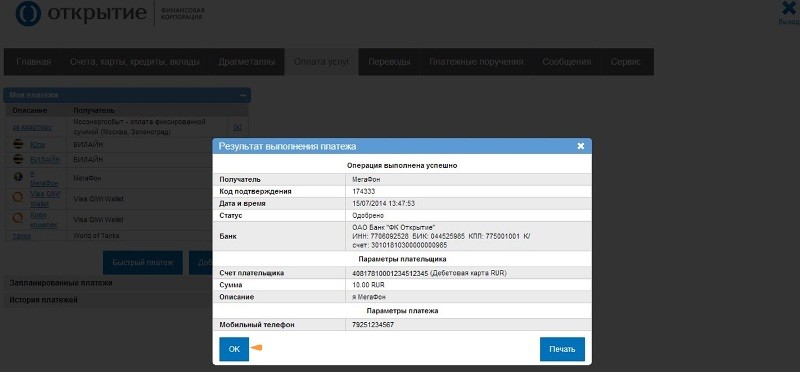
Task: Click the Параметры плательщика heading
Action: click(x=402, y=259)
